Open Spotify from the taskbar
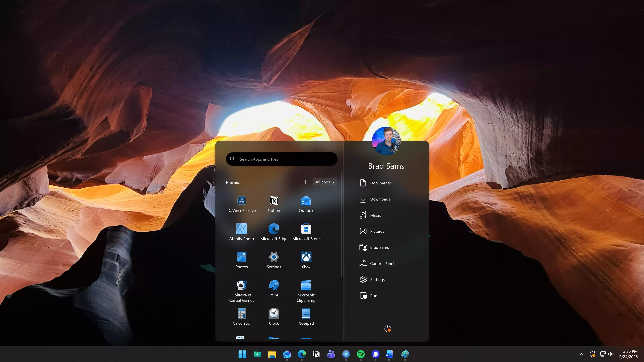644x362 pixels. (x=360, y=354)
